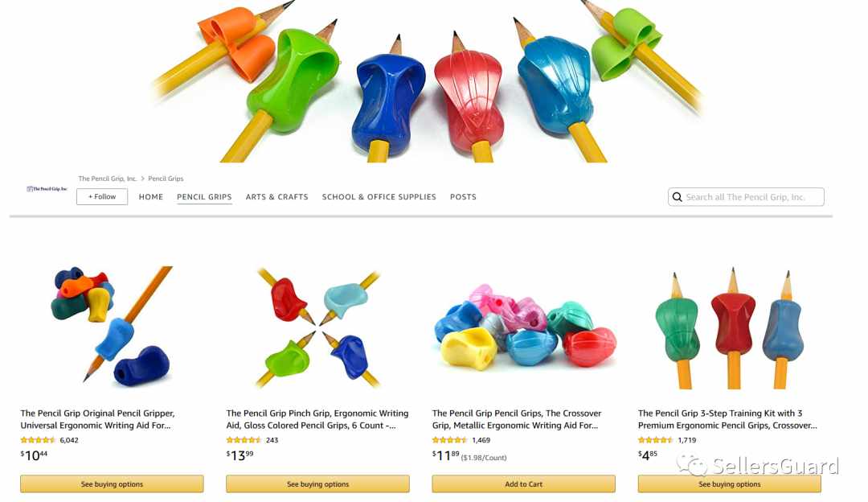Viewport: 868px width, 502px height.
Task: Open star rating for Original Pencil Gripper
Action: tap(39, 440)
